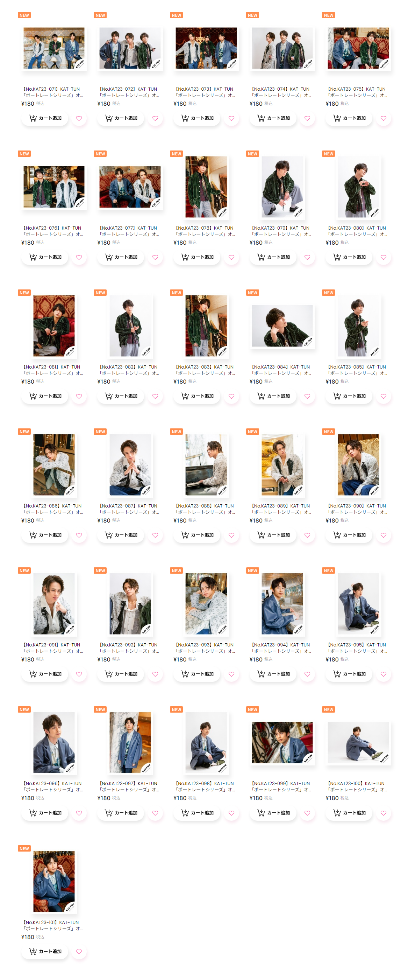Heart the KAT23-090 product
The height and width of the screenshot is (980, 415).
click(383, 535)
